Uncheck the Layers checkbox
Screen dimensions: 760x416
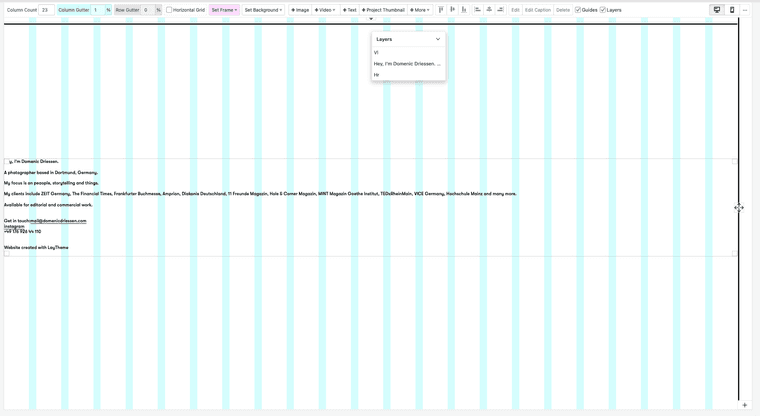(x=603, y=10)
